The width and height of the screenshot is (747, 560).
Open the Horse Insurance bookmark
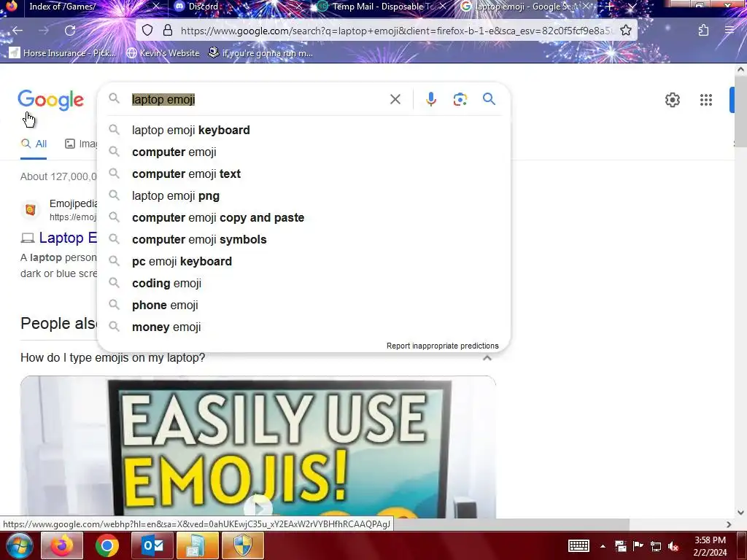63,52
